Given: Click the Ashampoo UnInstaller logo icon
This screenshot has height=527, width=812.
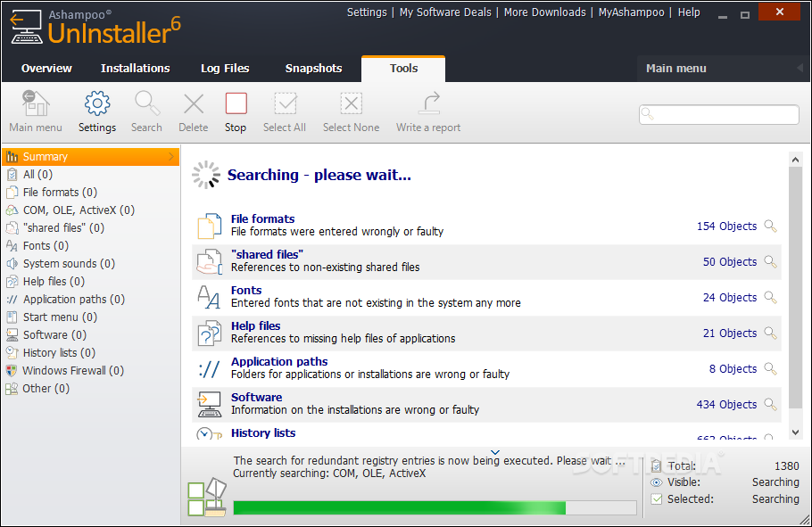Looking at the screenshot, I should 27,27.
